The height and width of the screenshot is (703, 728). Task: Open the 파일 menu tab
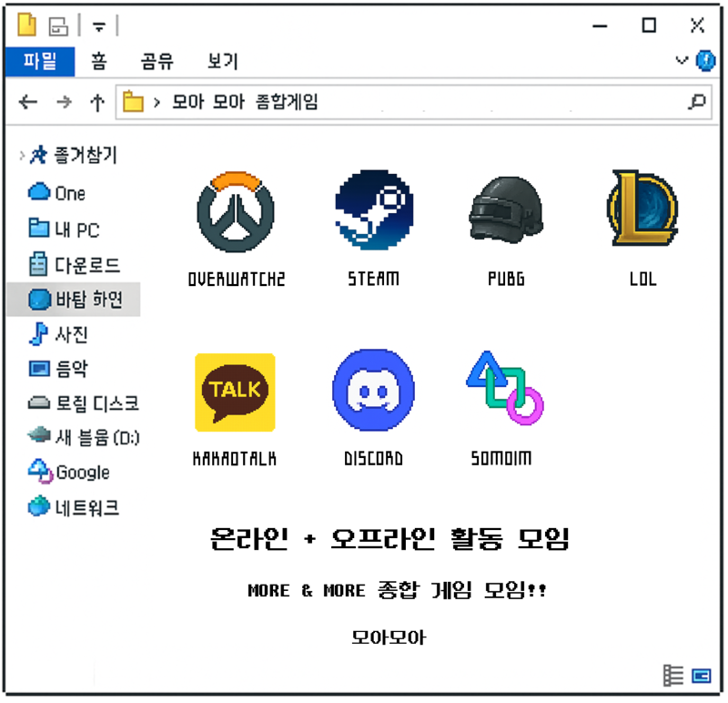40,61
